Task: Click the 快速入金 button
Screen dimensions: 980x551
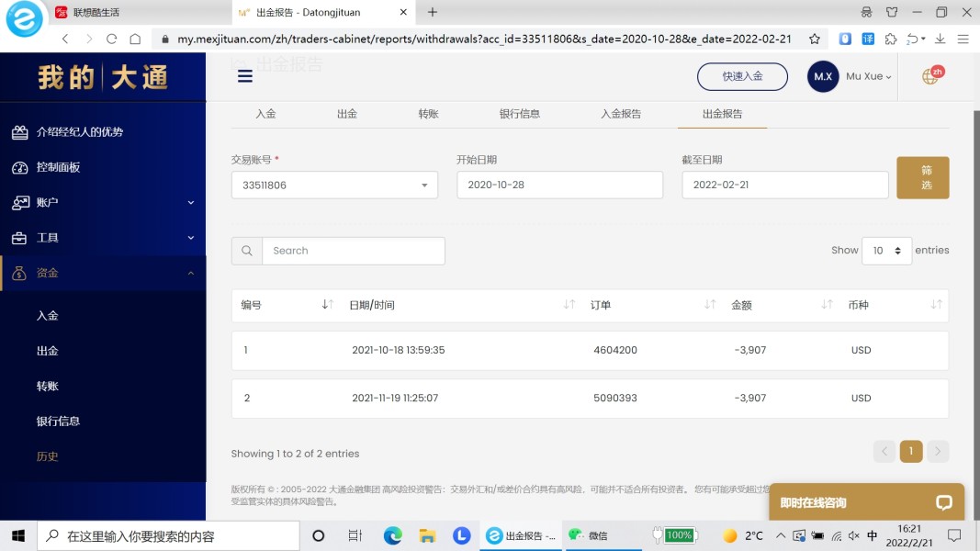Action: click(x=742, y=76)
